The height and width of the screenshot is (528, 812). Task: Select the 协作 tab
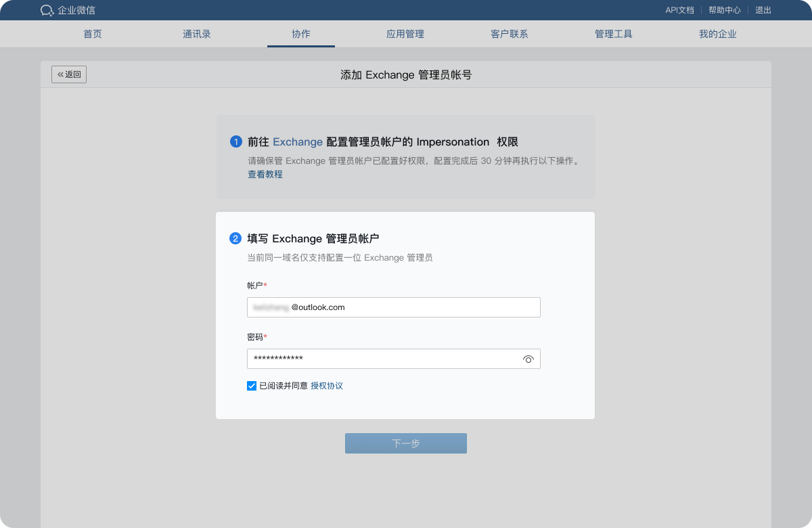tap(301, 34)
